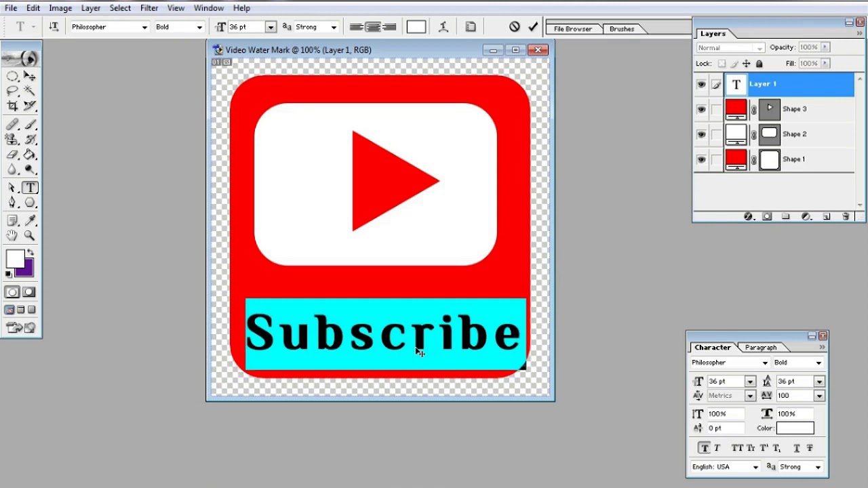The width and height of the screenshot is (868, 488).
Task: Select the Pen tool
Action: [12, 203]
